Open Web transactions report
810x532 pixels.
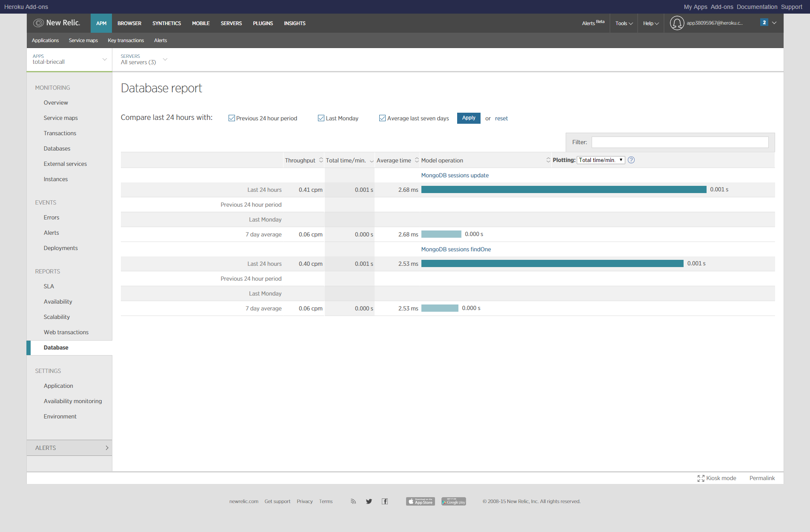pyautogui.click(x=66, y=332)
